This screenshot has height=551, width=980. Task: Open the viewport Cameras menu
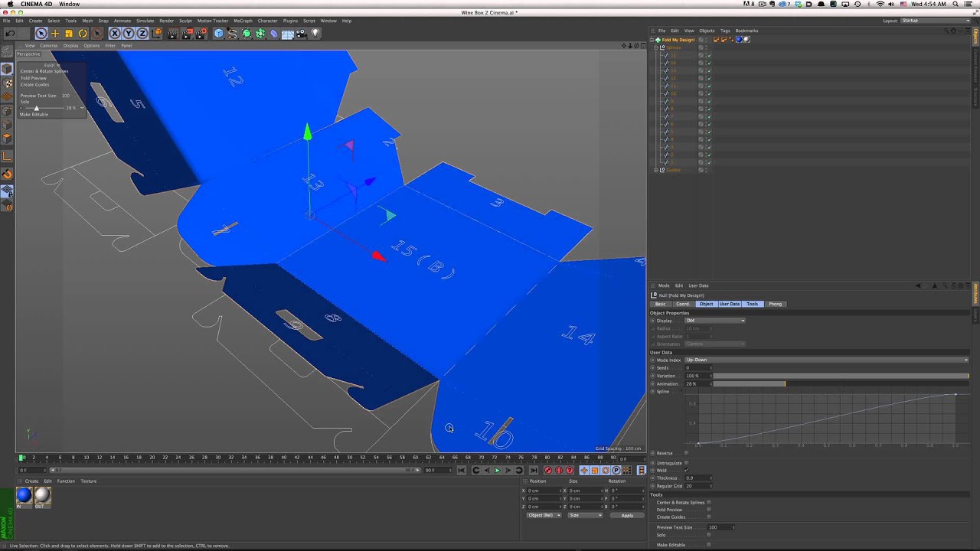48,46
